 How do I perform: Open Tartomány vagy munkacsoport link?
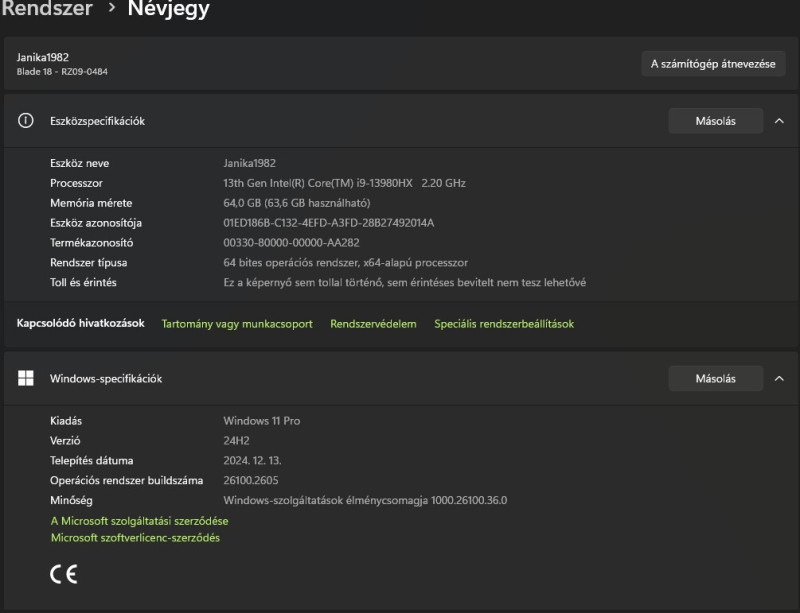coord(237,324)
